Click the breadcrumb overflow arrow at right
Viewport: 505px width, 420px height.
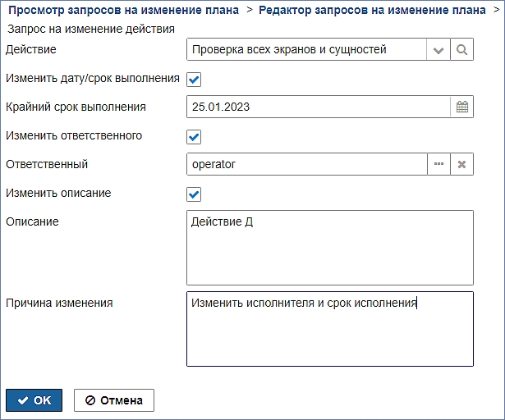pos(497,10)
